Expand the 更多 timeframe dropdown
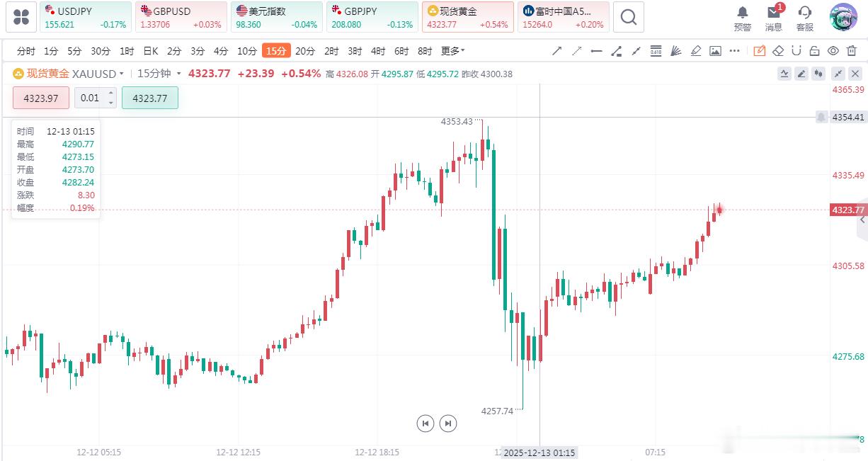The height and width of the screenshot is (461, 868). click(453, 51)
